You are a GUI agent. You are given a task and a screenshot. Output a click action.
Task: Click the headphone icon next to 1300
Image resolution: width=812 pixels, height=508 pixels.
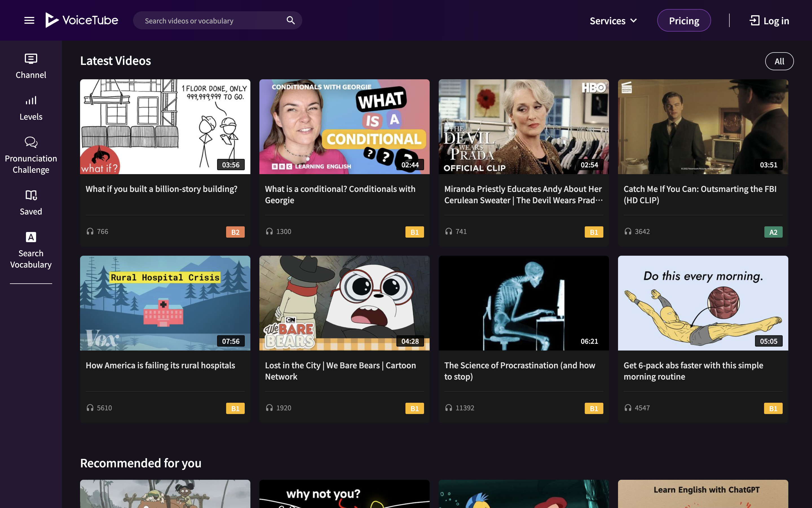coord(269,231)
